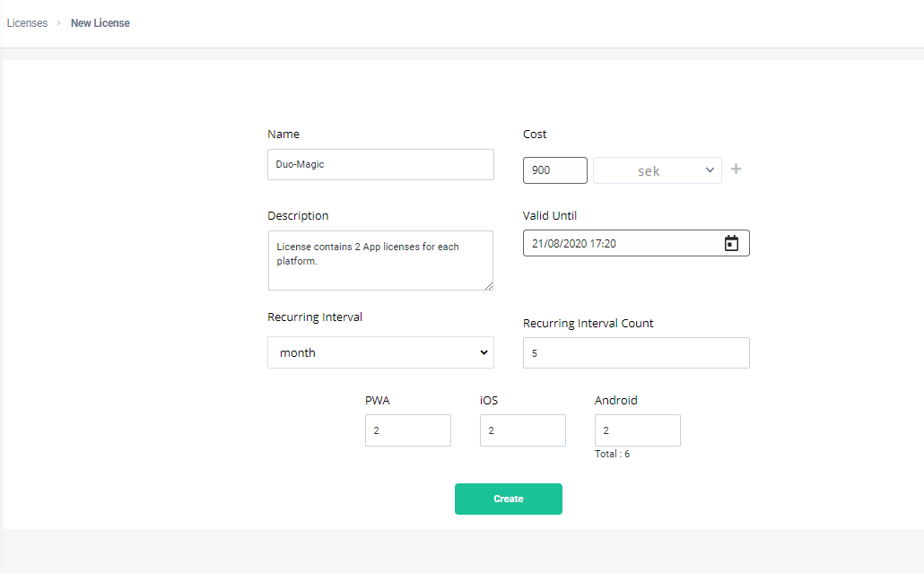Screen dimensions: 924x573
Task: Click the 'Valid Until' label
Action: click(x=550, y=215)
